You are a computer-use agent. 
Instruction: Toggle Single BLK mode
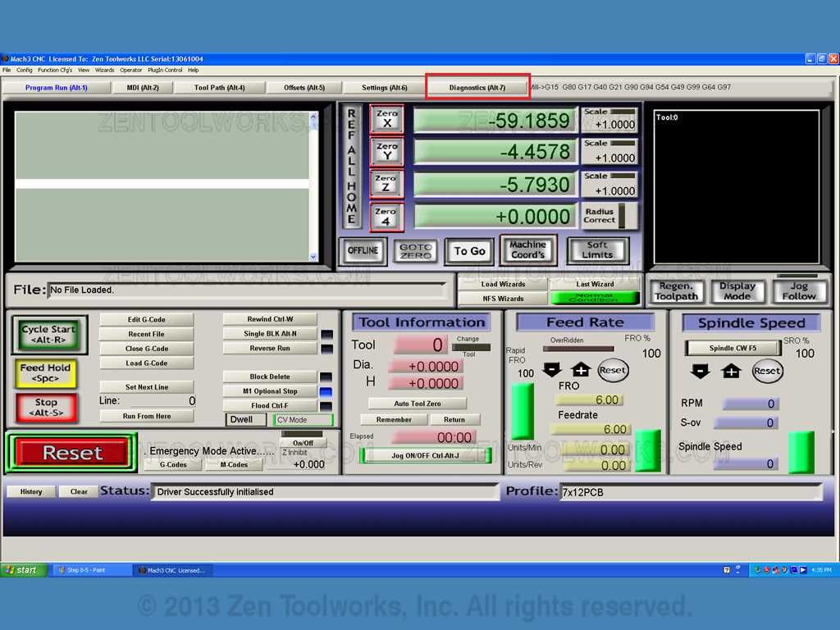(x=270, y=333)
